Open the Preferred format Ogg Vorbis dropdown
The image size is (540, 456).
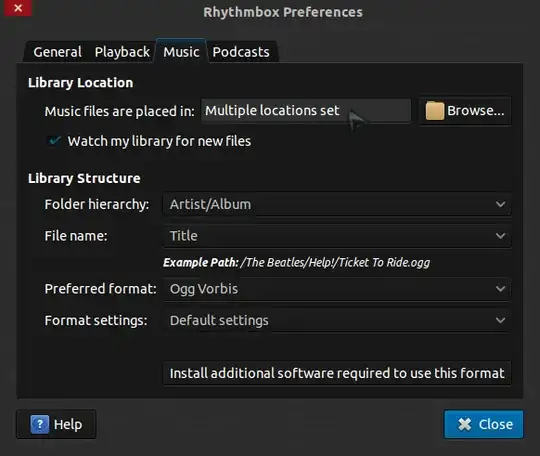338,289
